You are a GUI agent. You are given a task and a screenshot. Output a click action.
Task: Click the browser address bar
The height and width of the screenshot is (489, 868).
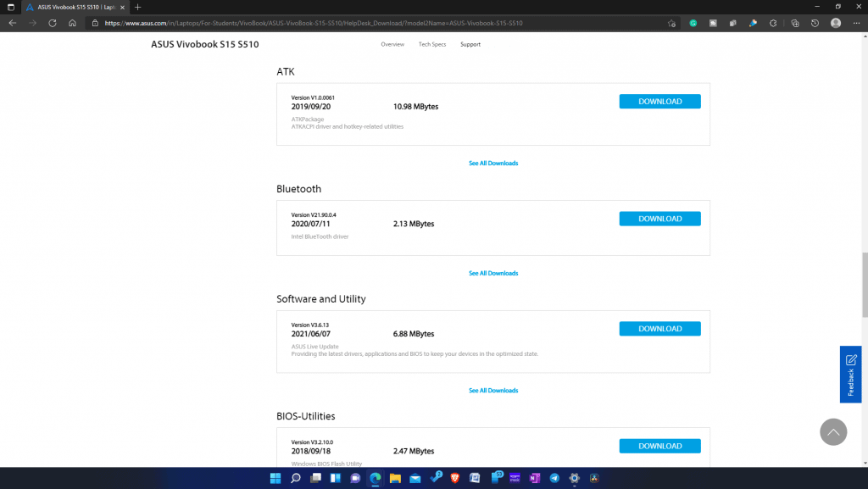(x=339, y=23)
